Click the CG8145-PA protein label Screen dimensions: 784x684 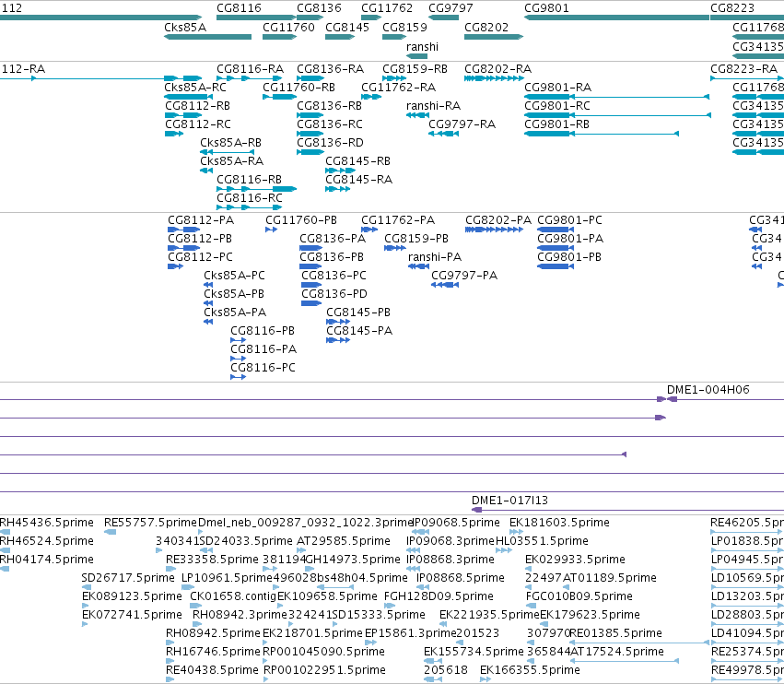tap(359, 331)
